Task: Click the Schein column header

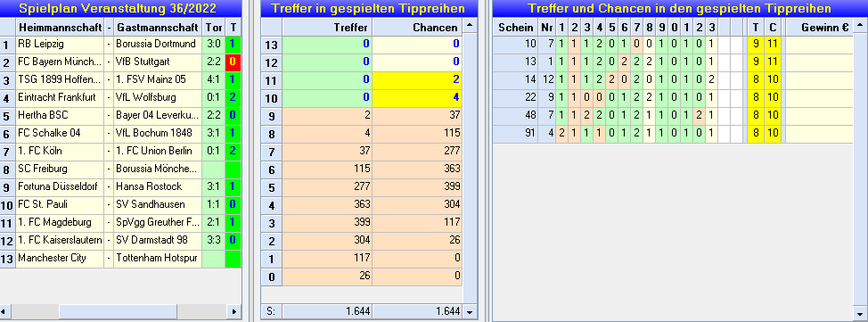Action: (515, 27)
